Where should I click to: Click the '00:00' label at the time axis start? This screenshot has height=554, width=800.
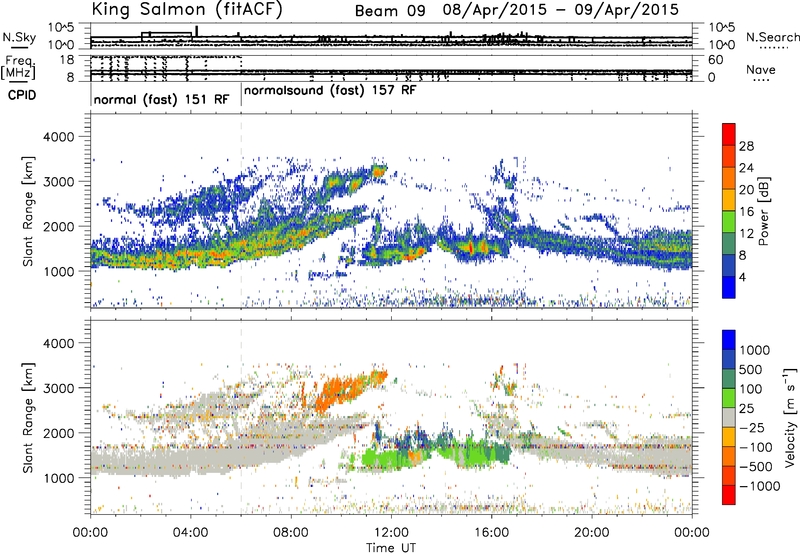(x=90, y=533)
